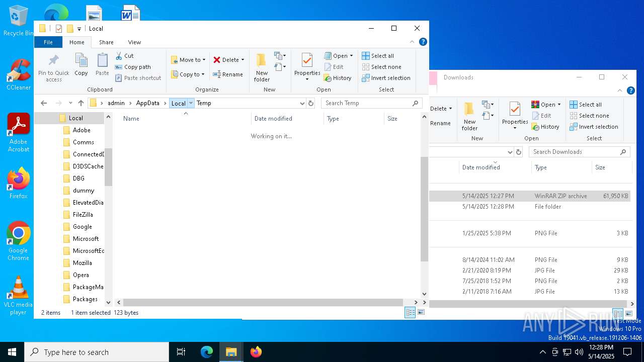The height and width of the screenshot is (362, 644).
Task: Click Invert selection in Downloads window
Action: 594,127
